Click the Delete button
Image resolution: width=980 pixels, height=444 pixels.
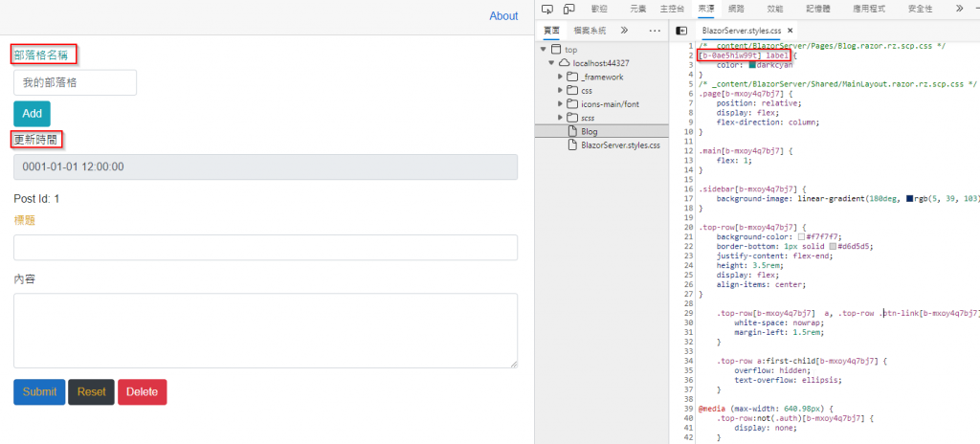(x=142, y=392)
